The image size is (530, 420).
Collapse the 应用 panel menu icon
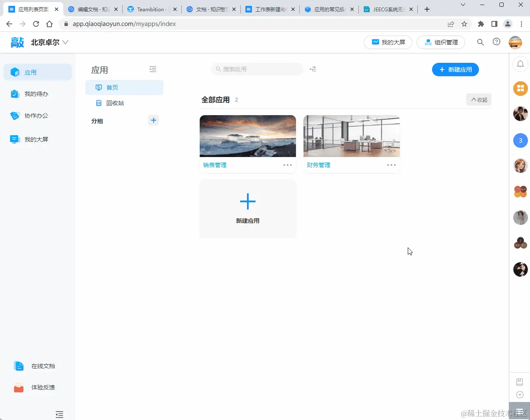coord(153,69)
